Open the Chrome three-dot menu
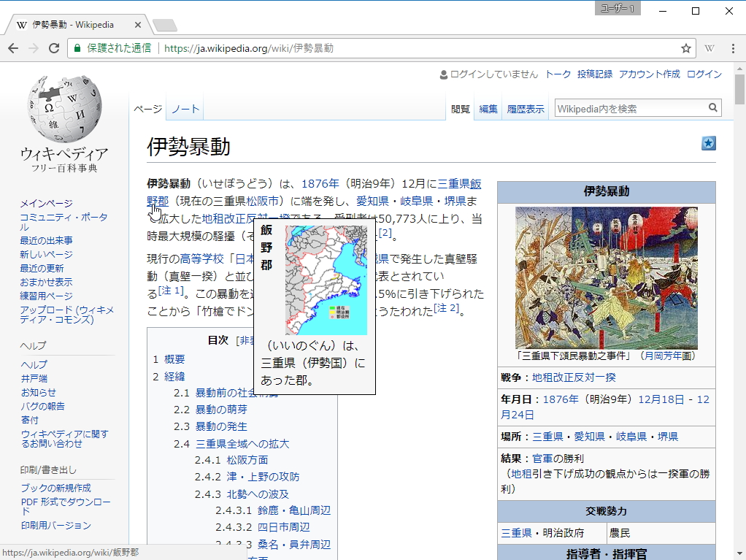 732,47
